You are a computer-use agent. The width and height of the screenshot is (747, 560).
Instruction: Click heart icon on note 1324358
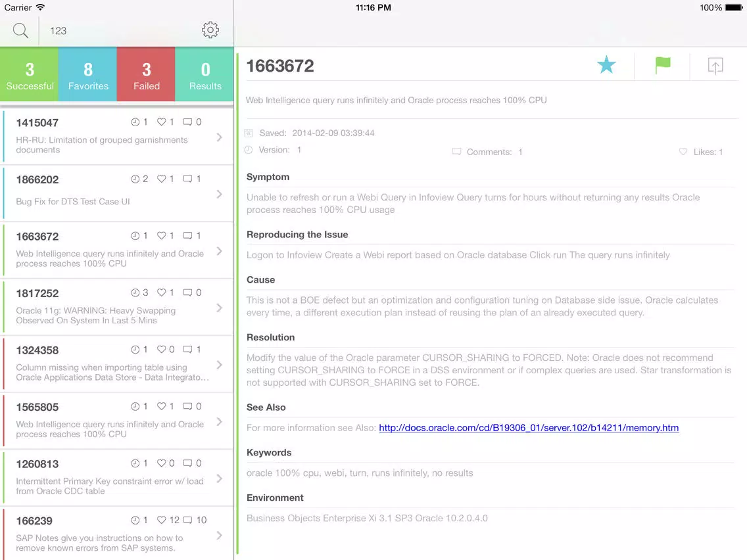162,350
